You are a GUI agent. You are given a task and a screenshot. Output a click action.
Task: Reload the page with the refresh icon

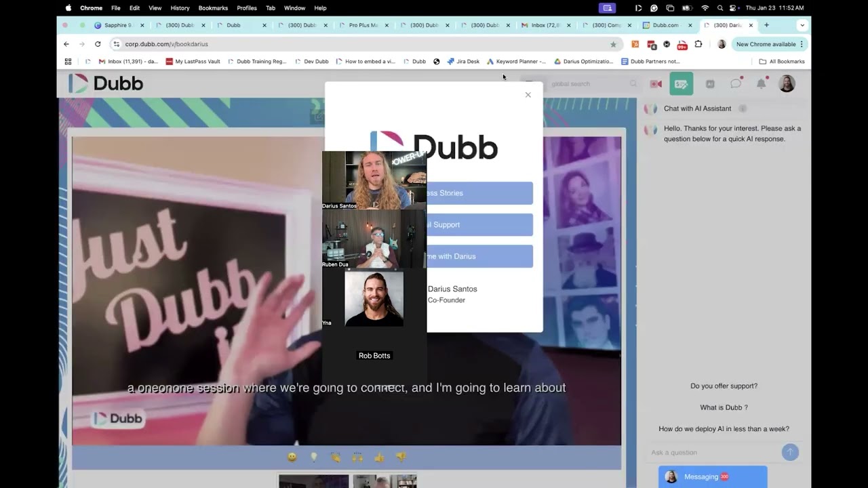(x=98, y=44)
